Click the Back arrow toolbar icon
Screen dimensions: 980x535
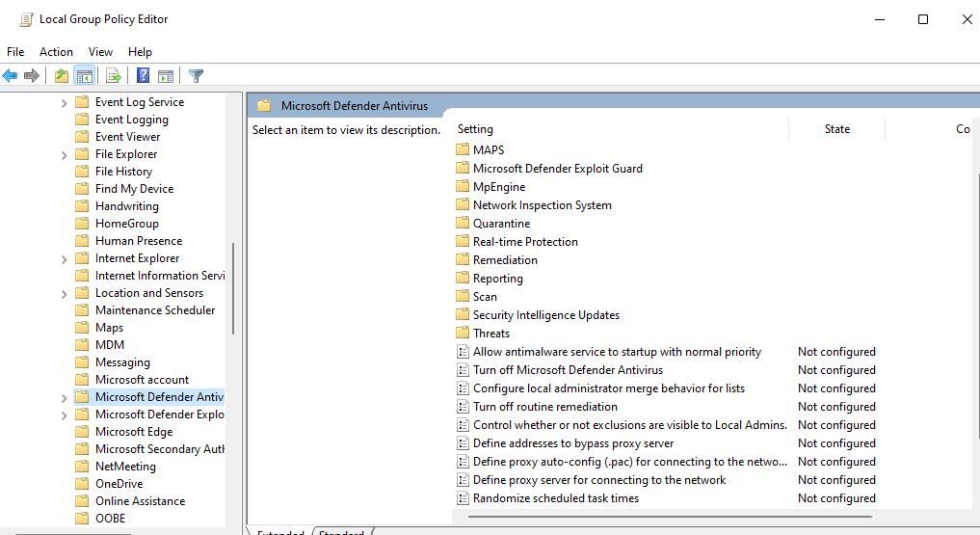click(10, 76)
